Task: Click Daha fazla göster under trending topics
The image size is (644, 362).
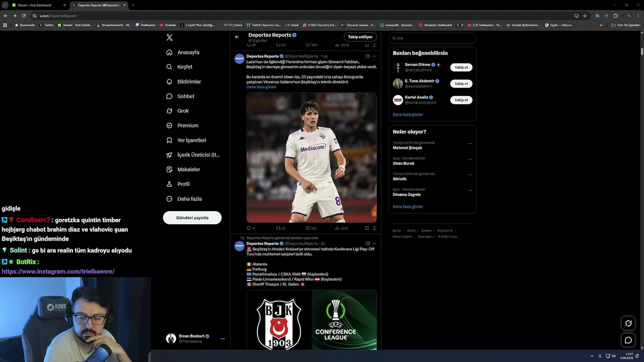Action: [x=408, y=207]
